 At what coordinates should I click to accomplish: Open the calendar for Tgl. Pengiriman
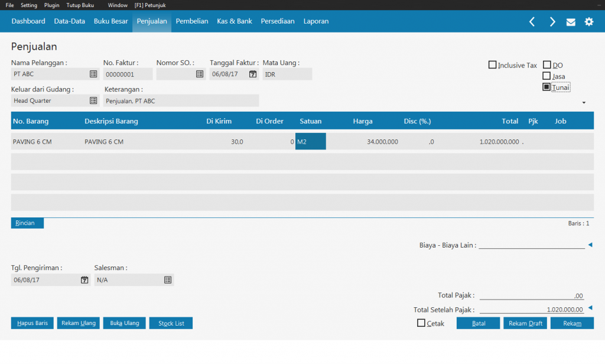click(x=84, y=280)
